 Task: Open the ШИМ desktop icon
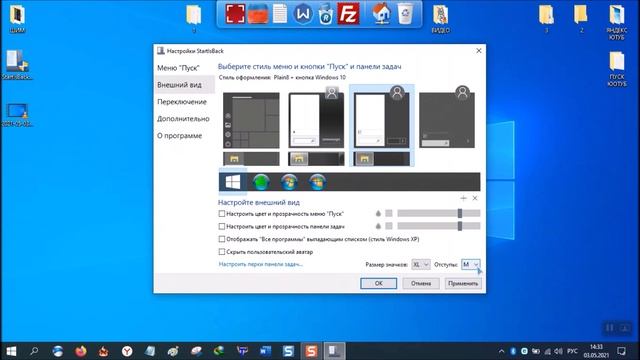[17, 20]
